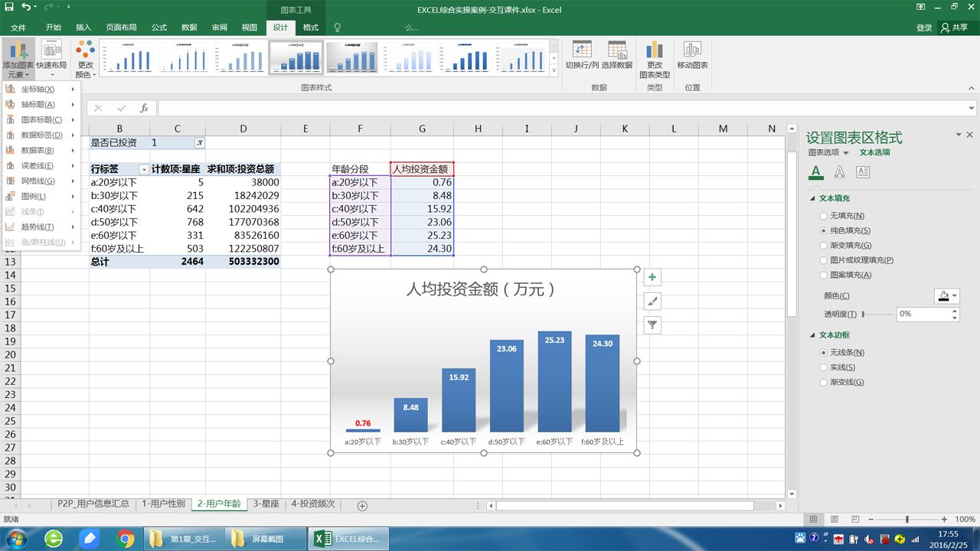Open the 坐标轴(X) submenu
Screen dimensions: 980x551
pyautogui.click(x=42, y=89)
